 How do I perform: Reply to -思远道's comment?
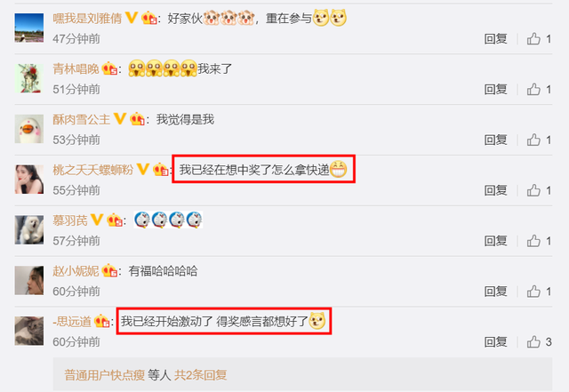coord(496,341)
